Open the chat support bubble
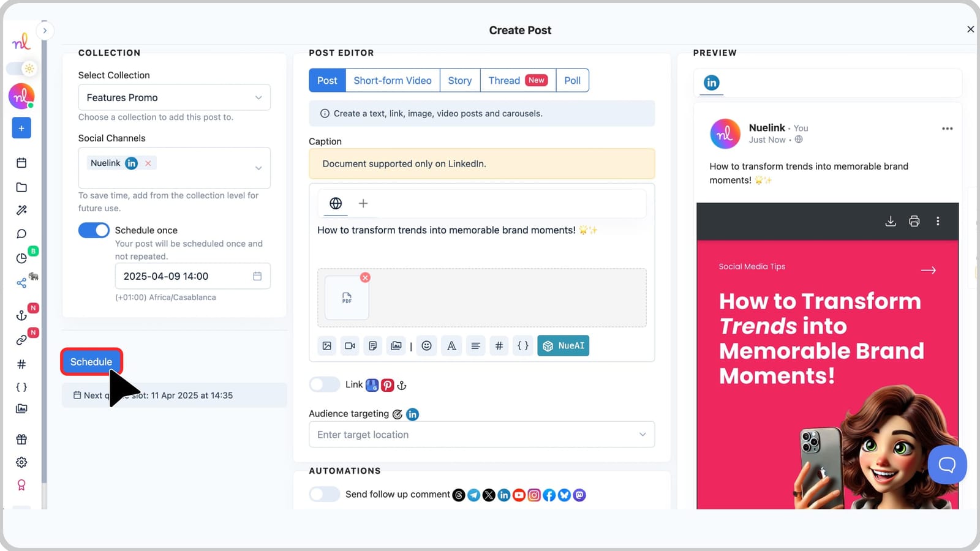 [x=947, y=465]
